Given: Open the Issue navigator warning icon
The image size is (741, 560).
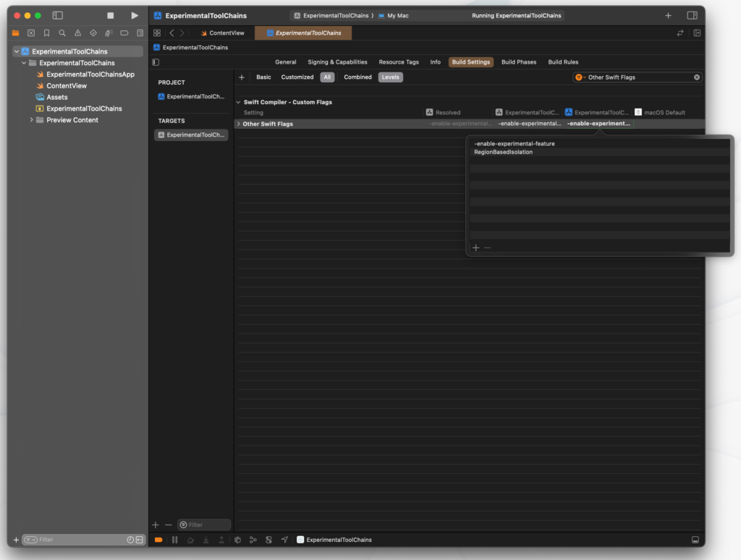Looking at the screenshot, I should click(77, 33).
